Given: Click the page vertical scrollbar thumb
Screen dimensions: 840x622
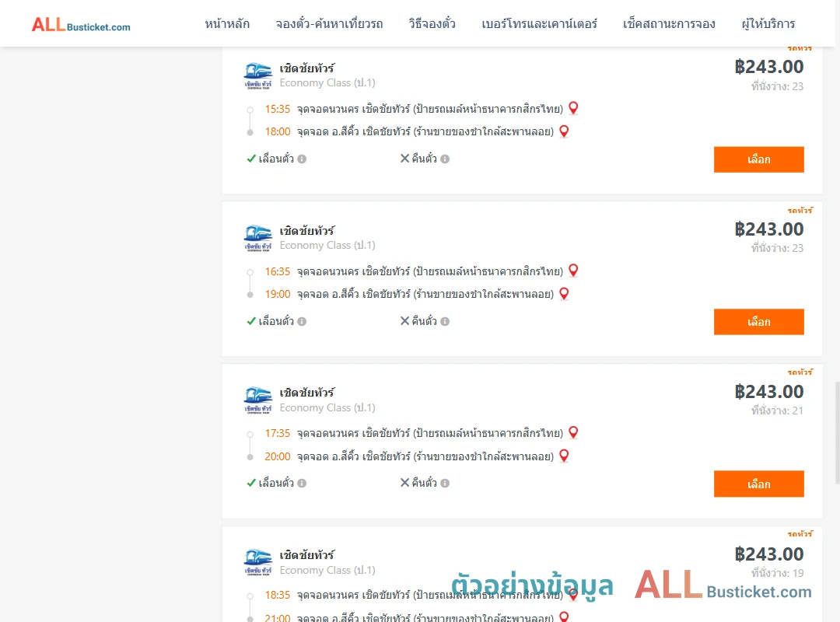Looking at the screenshot, I should click(838, 433).
